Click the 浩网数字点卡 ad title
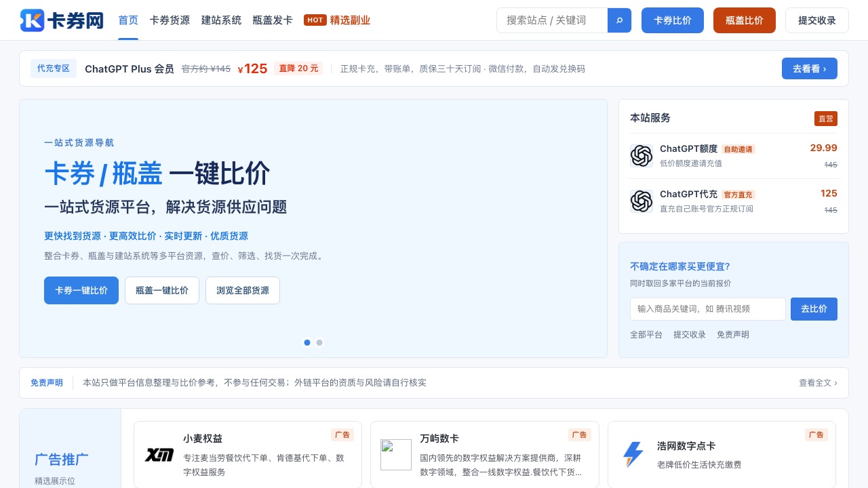The width and height of the screenshot is (868, 488). (686, 446)
